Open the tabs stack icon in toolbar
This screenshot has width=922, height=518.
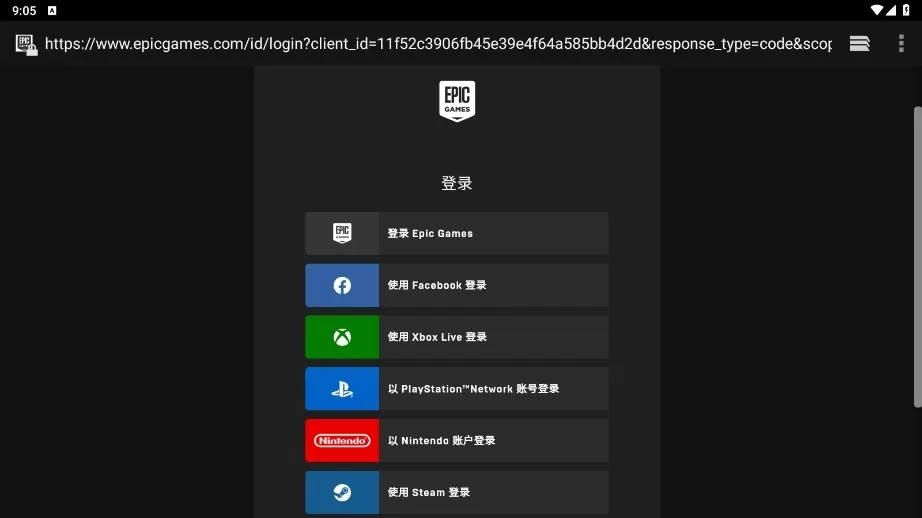860,44
